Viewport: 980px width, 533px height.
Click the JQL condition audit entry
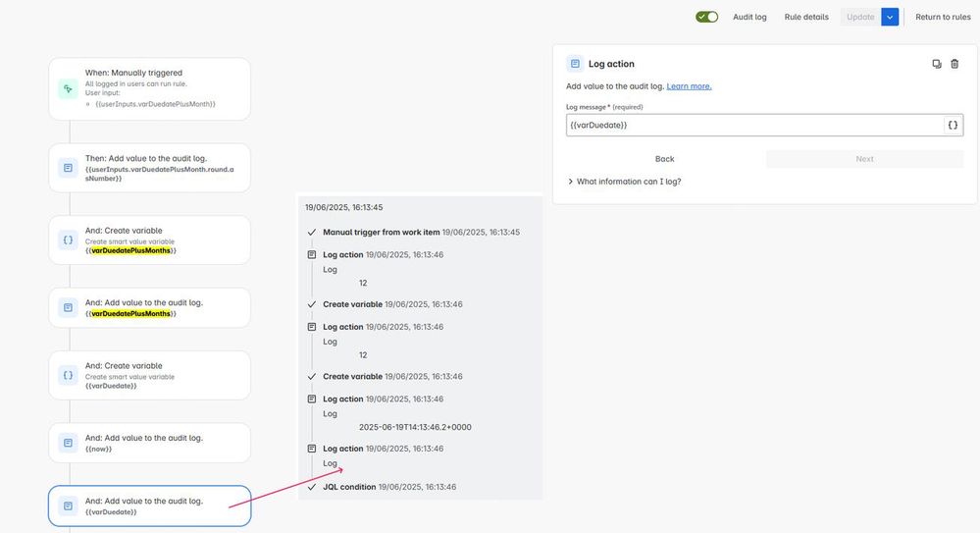point(389,487)
